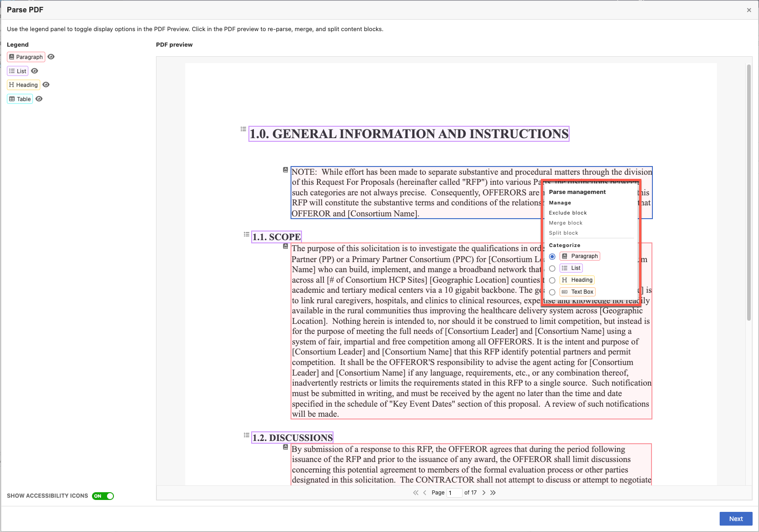
Task: Click the List legend tag
Action: coord(18,71)
